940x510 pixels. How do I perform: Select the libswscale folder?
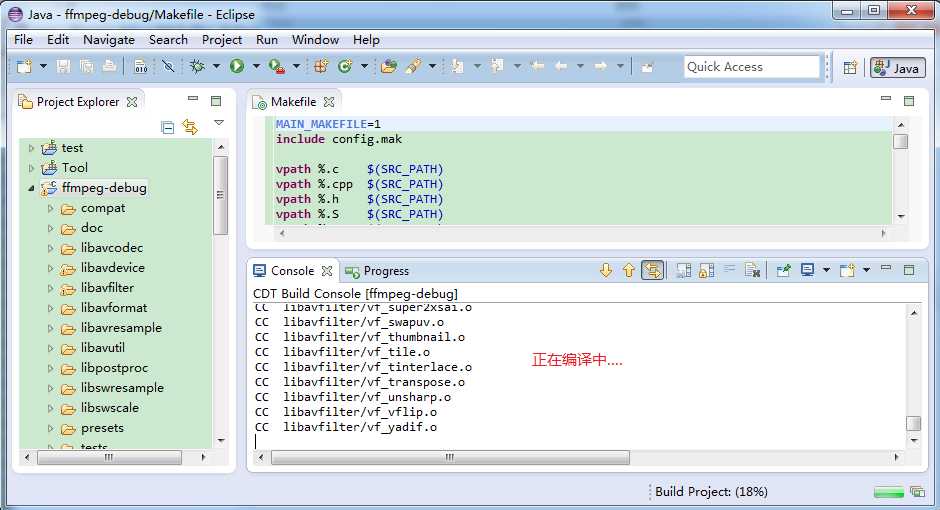pos(110,408)
